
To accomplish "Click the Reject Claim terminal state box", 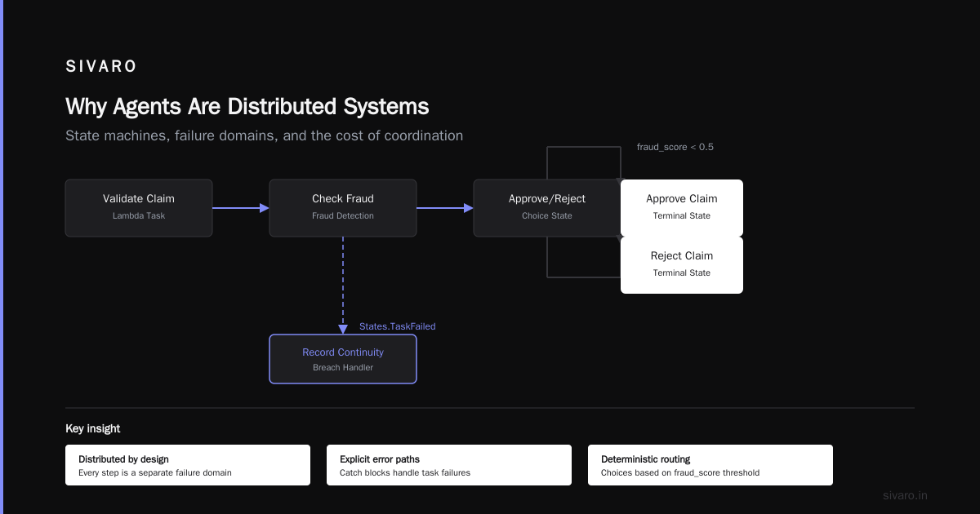I will pyautogui.click(x=682, y=265).
